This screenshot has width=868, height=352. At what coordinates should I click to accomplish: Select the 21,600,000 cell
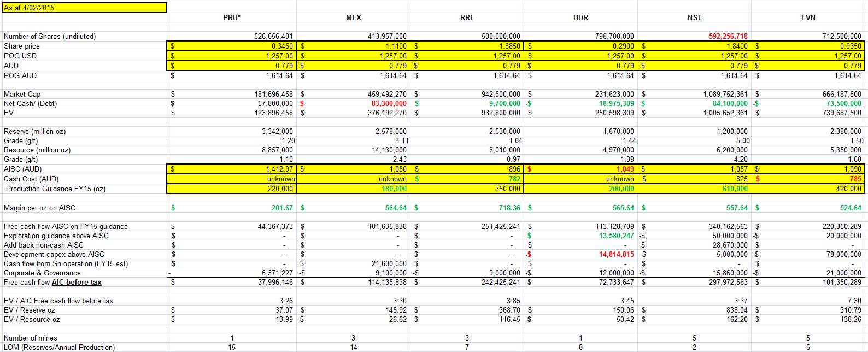click(x=389, y=264)
